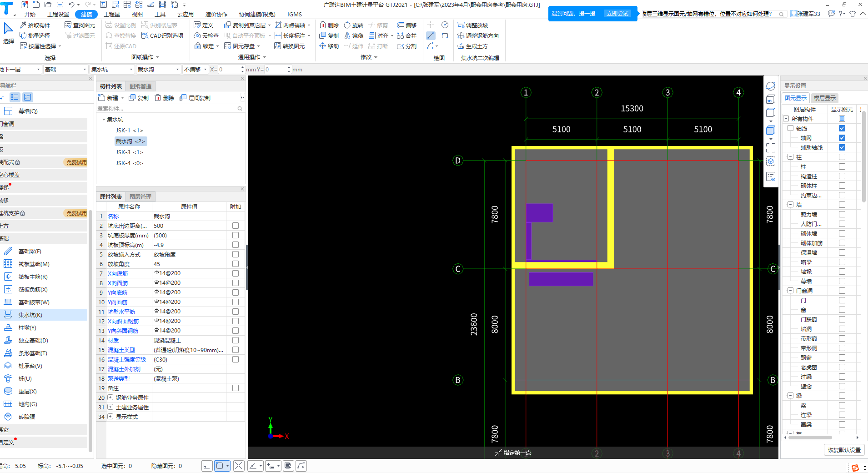Toggle the 所有构件 display checkbox
Image resolution: width=868 pixels, height=473 pixels.
pyautogui.click(x=842, y=119)
